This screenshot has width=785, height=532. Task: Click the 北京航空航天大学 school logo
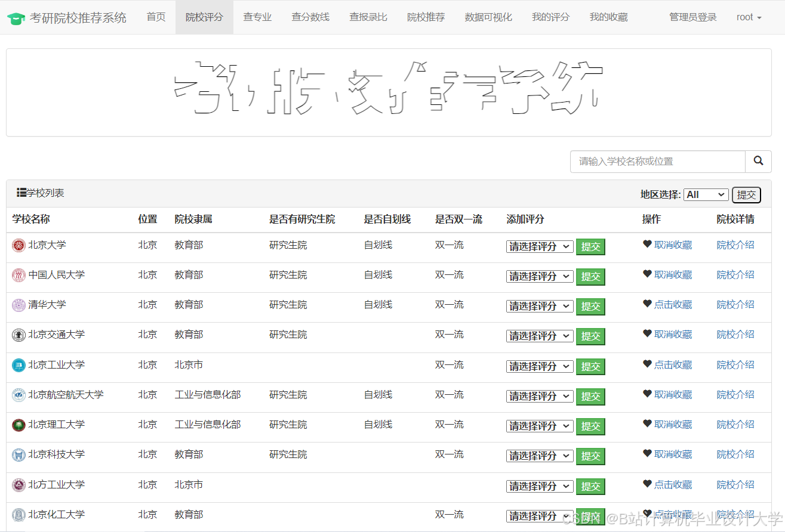click(19, 395)
